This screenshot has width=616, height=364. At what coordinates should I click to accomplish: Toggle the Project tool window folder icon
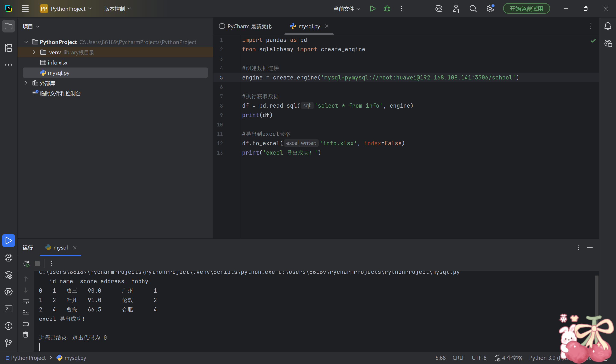pos(9,26)
